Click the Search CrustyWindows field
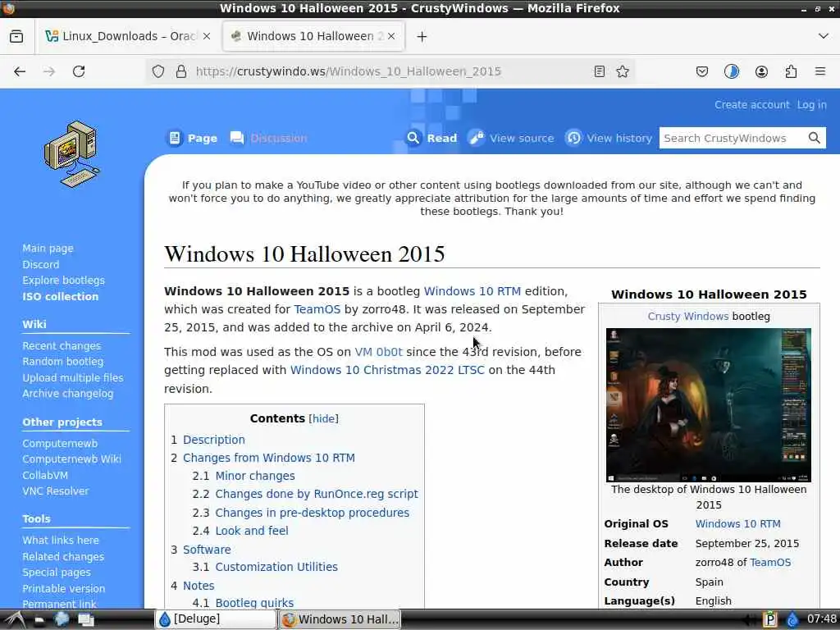The width and height of the screenshot is (840, 630). (733, 138)
